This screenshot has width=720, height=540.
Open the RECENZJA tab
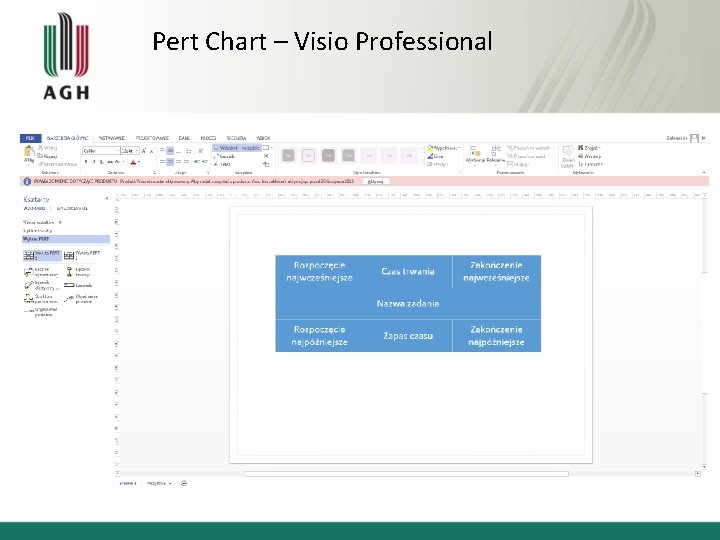pyautogui.click(x=236, y=138)
